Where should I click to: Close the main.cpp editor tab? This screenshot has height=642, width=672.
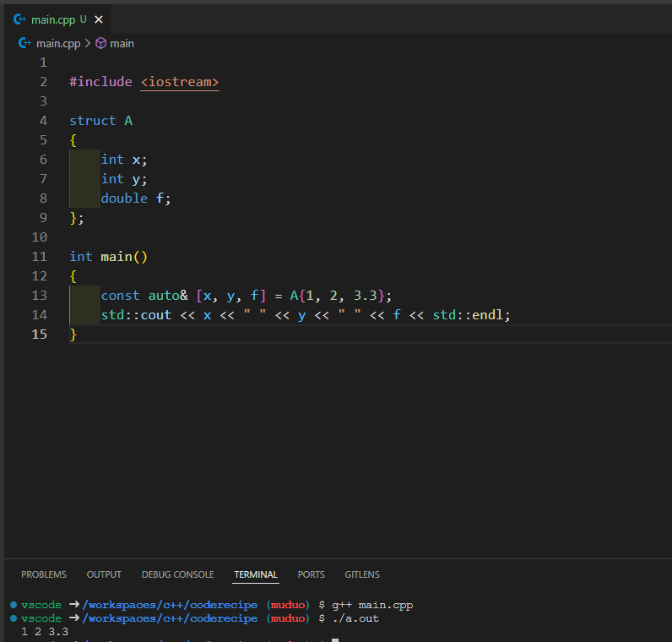tap(99, 19)
